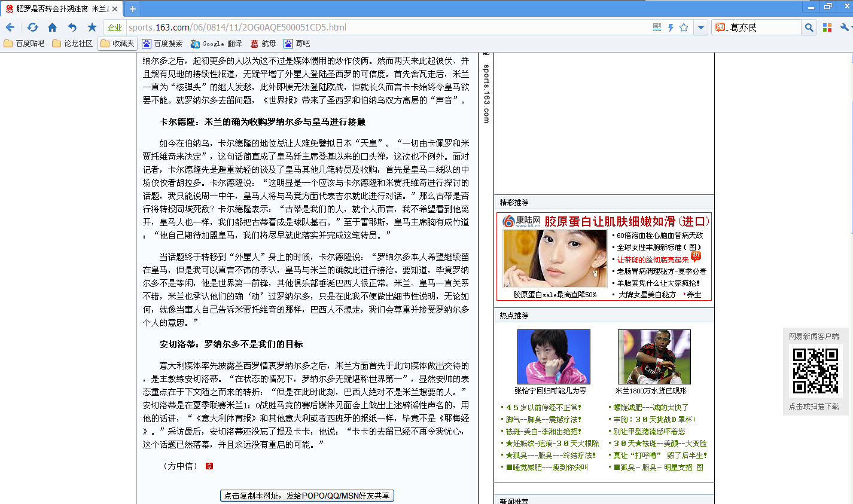Click the browser back arrow
The height and width of the screenshot is (504, 853).
(10, 28)
